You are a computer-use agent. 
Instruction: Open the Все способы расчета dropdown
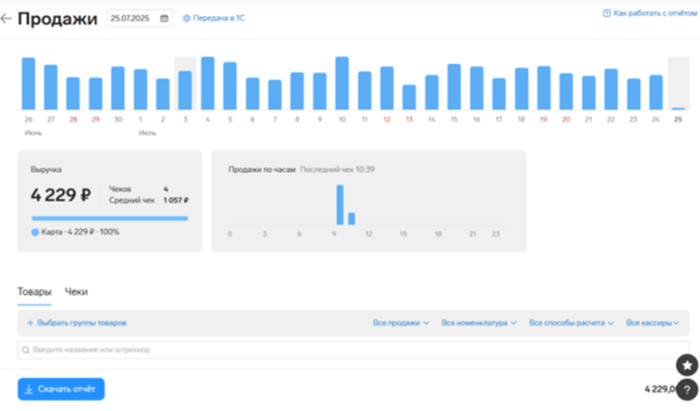click(x=571, y=323)
